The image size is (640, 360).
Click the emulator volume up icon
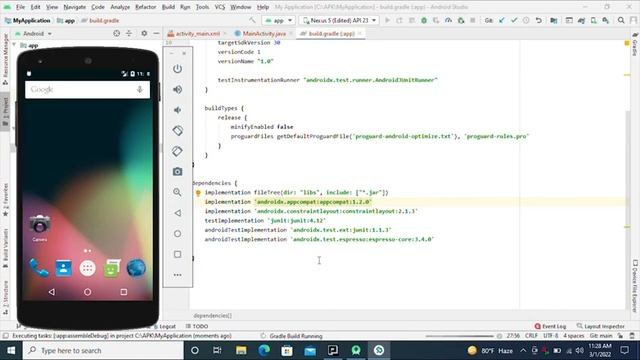[x=177, y=89]
